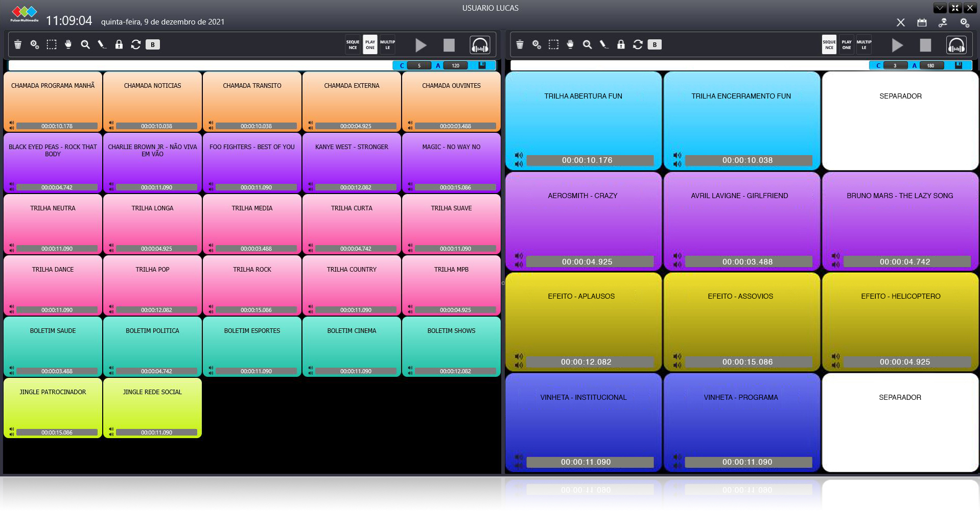Click the trash icon in the right panel toolbar
The width and height of the screenshot is (980, 529).
520,44
